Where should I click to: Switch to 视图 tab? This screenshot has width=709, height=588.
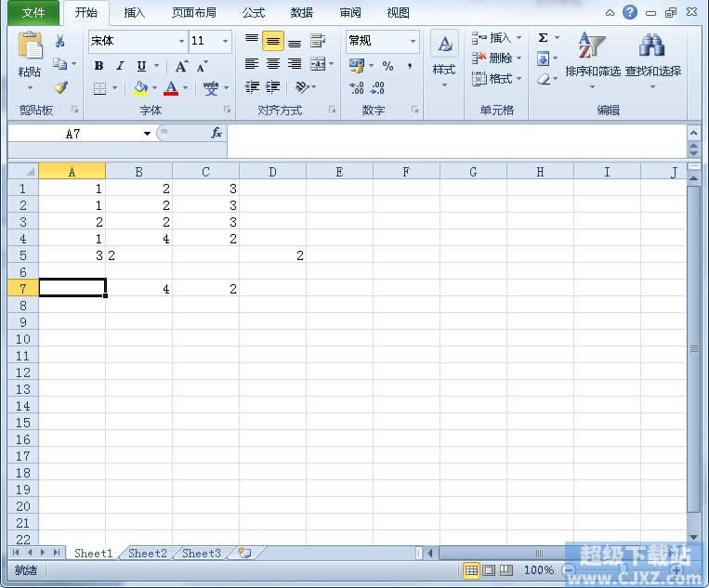[399, 13]
